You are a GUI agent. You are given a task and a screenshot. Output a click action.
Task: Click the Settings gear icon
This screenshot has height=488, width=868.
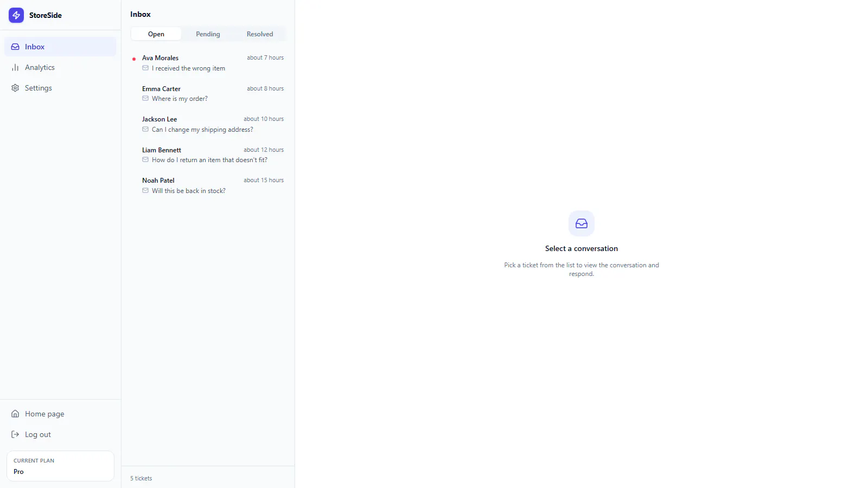15,88
